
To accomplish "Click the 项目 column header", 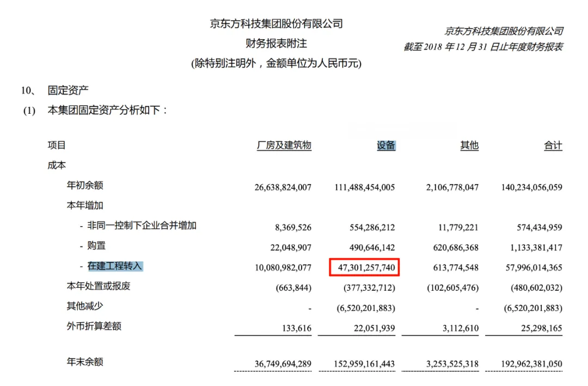I will coord(57,145).
